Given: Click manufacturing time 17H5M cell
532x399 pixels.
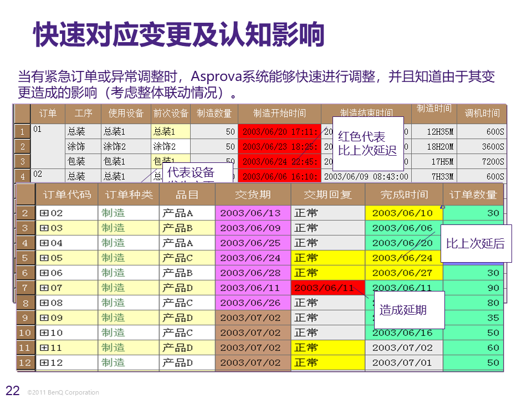Looking at the screenshot, I should click(434, 161).
